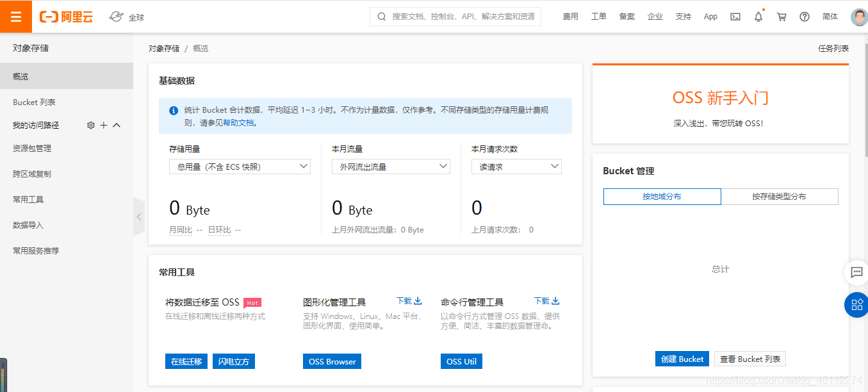Open the chat feedback floating button
The width and height of the screenshot is (868, 392).
(856, 272)
